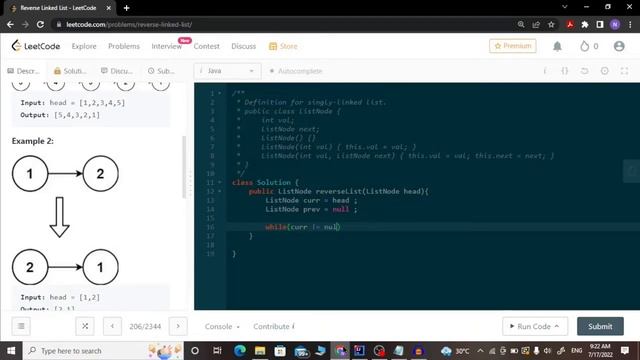Open the Windows Start menu
640x360 pixels.
tap(11, 351)
